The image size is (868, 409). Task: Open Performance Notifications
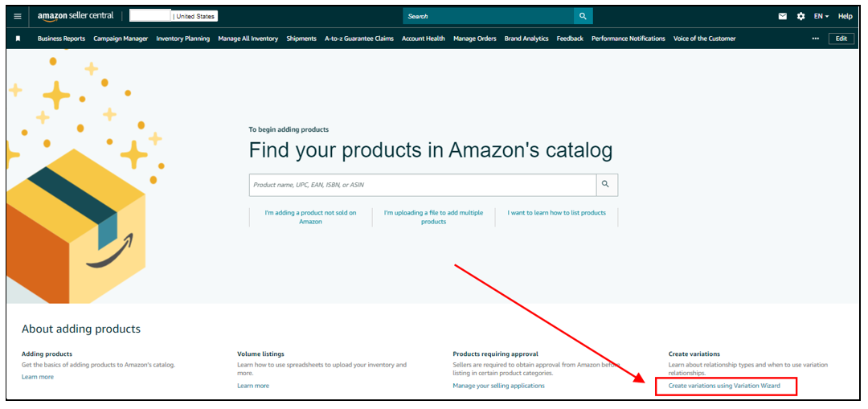(x=628, y=39)
